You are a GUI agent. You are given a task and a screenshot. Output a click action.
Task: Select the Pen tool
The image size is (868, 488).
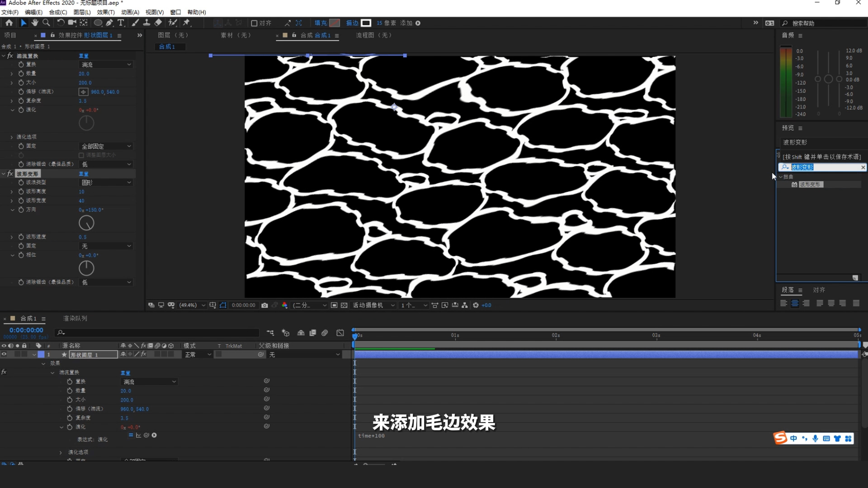pos(109,23)
